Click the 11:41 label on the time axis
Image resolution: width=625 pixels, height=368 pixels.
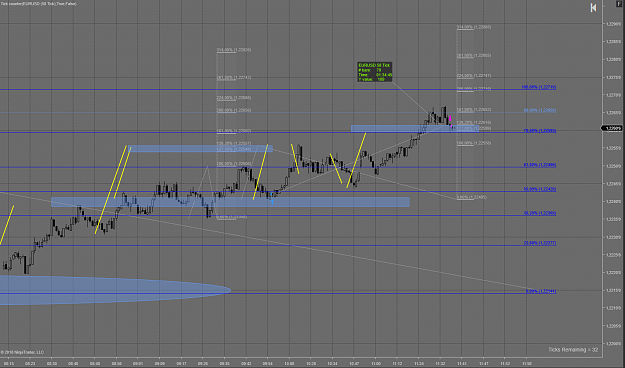[x=462, y=364]
